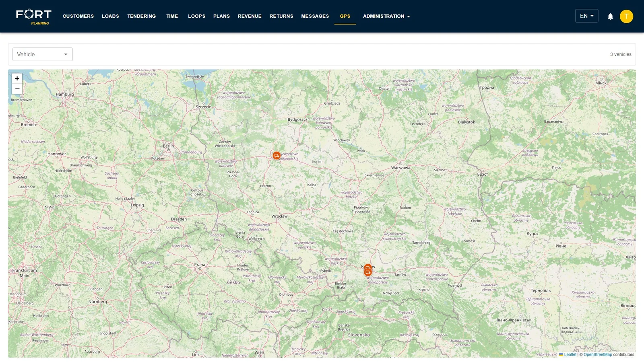Open the yellow user avatar T
644x362 pixels.
[626, 16]
